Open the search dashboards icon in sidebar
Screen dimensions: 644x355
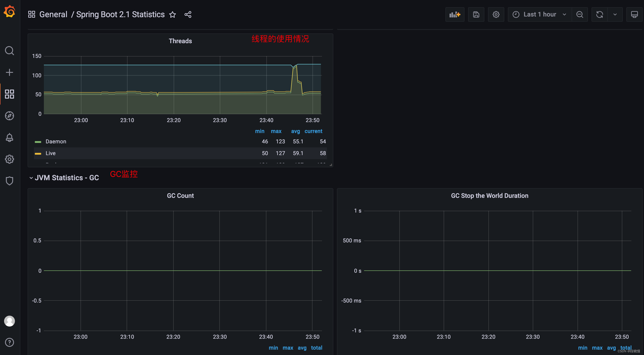point(9,51)
